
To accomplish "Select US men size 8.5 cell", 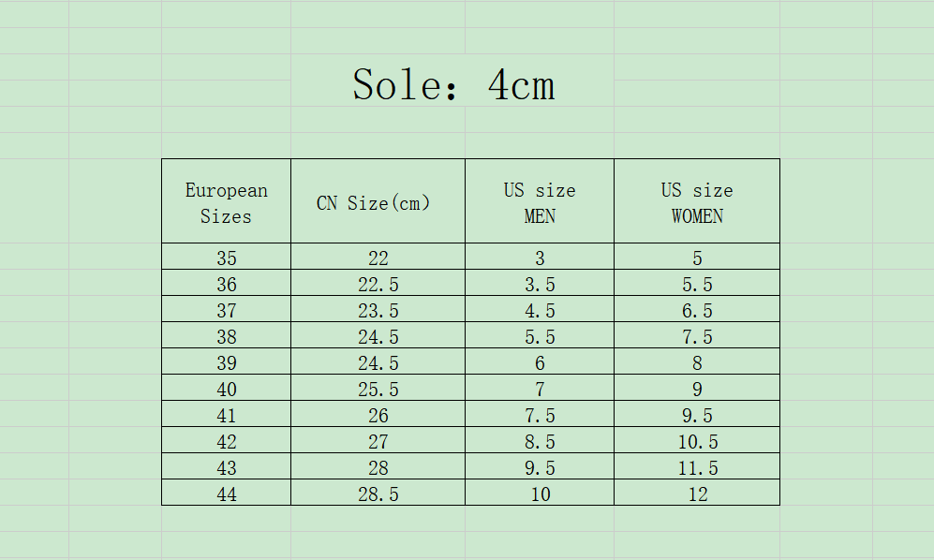I will coord(540,441).
